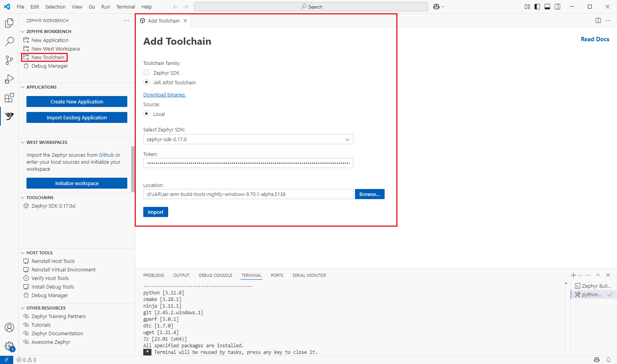Open editor More Actions ellipsis
Viewport: 617px width, 364px height.
608,21
